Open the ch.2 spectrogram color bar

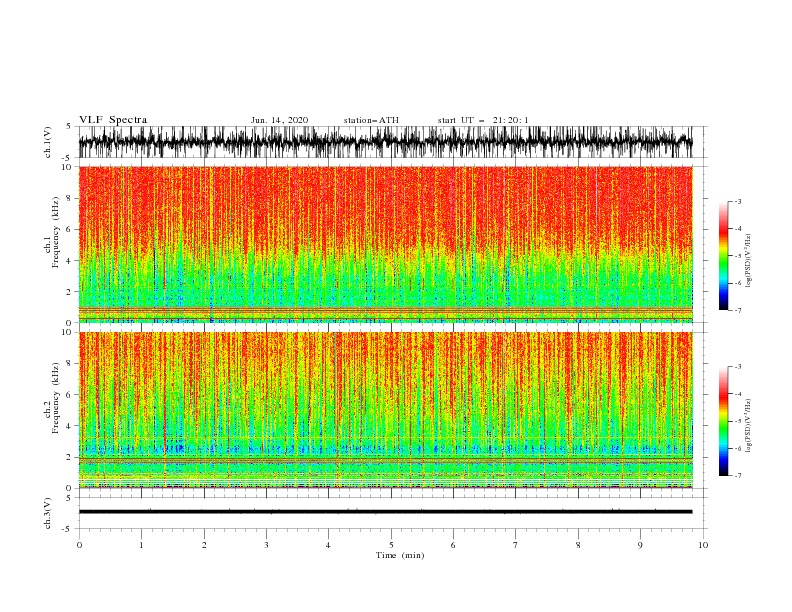click(x=724, y=421)
